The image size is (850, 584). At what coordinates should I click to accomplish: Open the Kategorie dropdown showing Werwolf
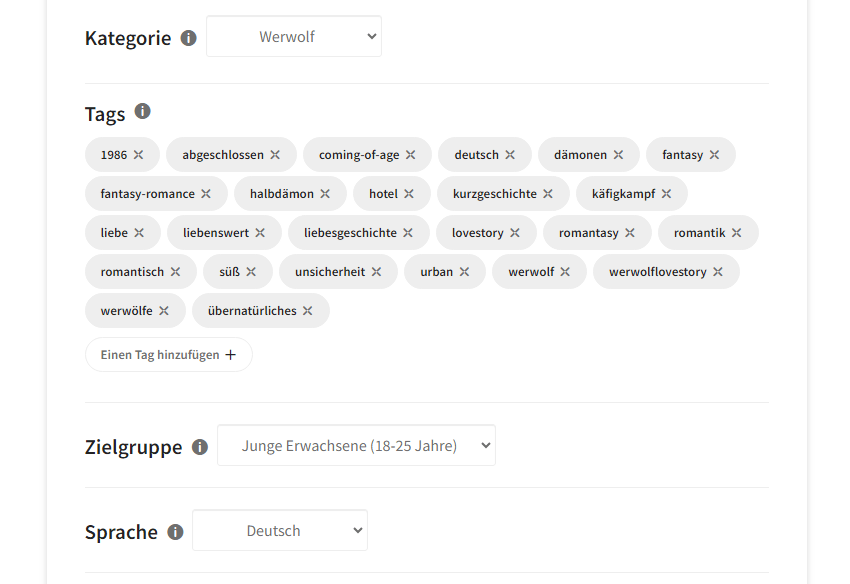coord(294,37)
